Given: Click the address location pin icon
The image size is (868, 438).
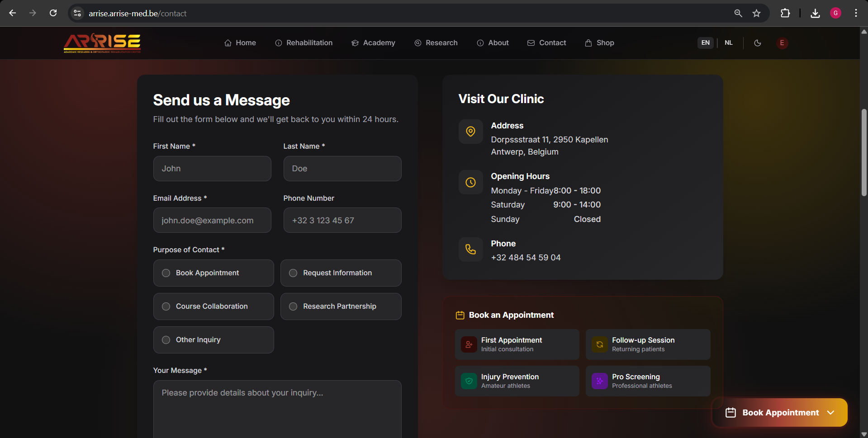Looking at the screenshot, I should [x=470, y=132].
